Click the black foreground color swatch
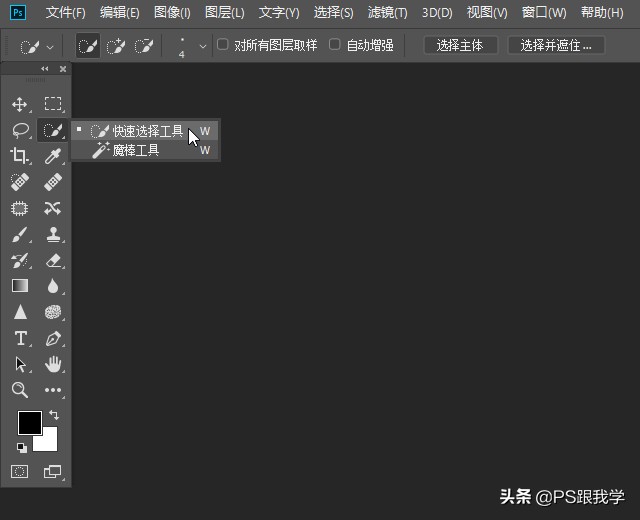 pos(29,422)
